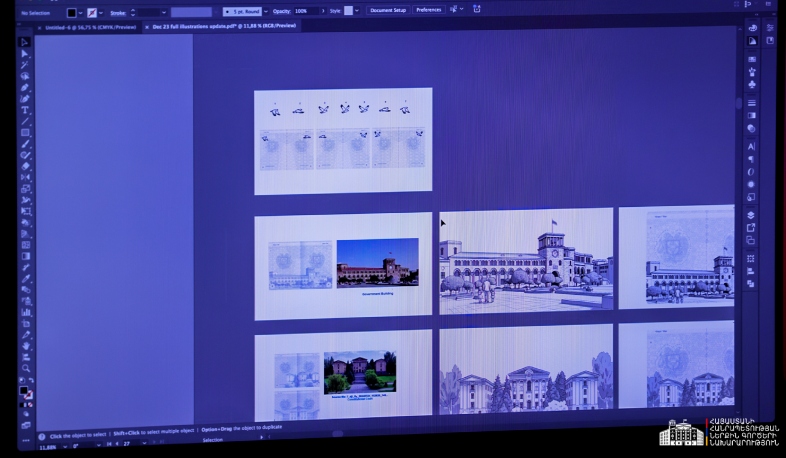Expand the 5 pt. Round brush dropdown
This screenshot has height=458, width=786.
[x=266, y=11]
